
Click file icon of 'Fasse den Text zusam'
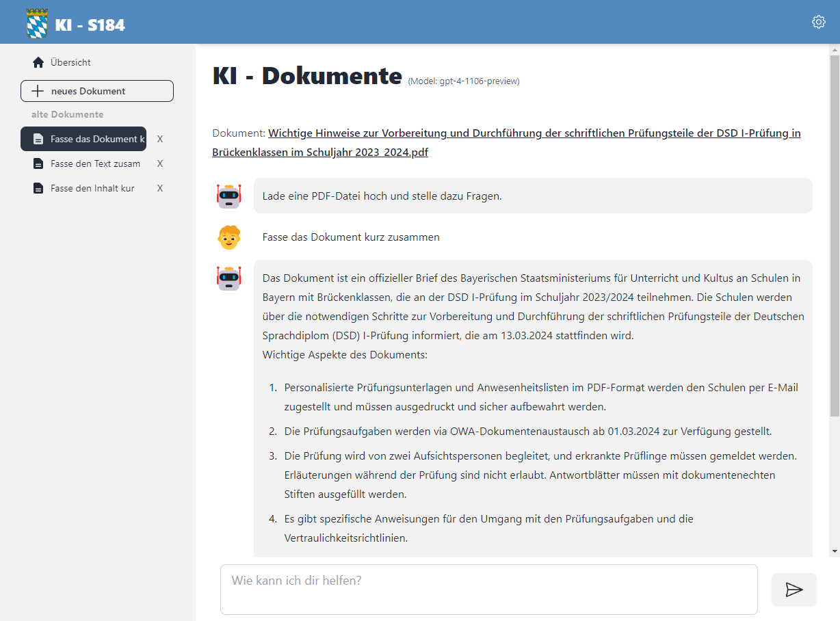pyautogui.click(x=38, y=164)
